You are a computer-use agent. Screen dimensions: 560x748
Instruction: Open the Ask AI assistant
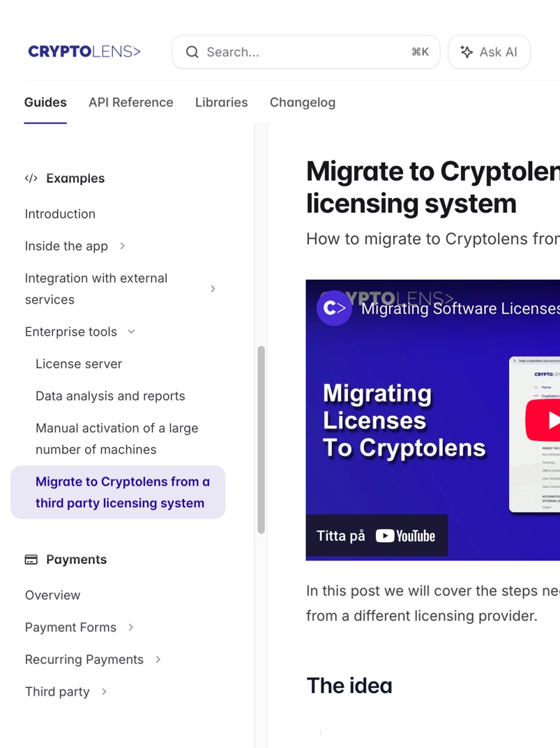point(489,52)
